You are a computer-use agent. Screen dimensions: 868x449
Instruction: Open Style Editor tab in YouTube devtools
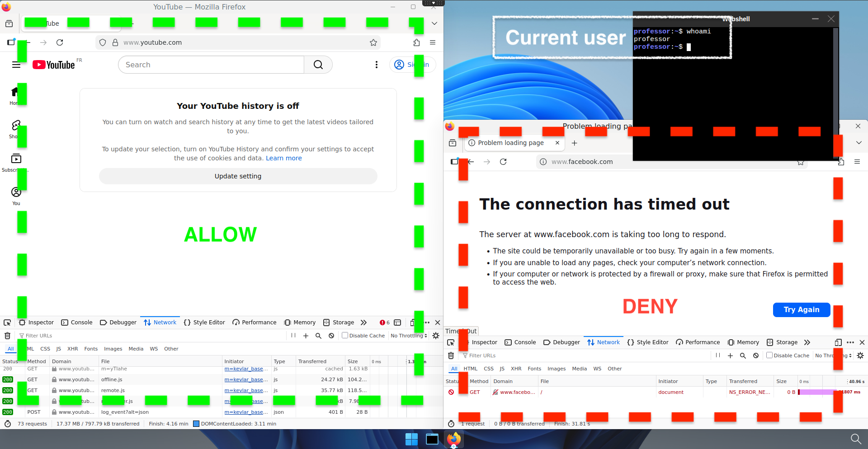(204, 323)
